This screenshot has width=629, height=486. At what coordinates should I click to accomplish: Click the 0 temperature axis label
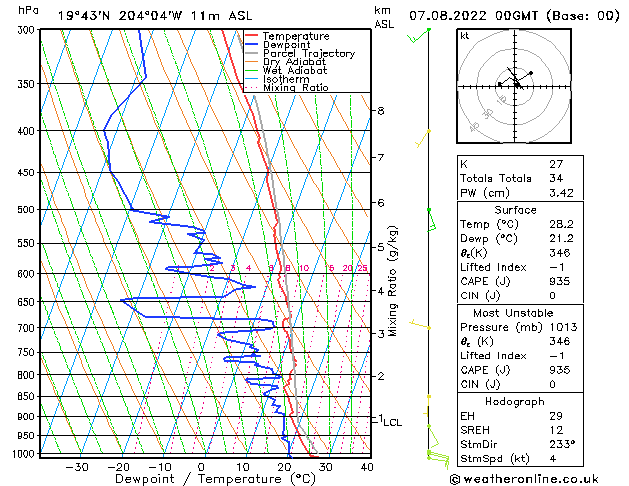(x=201, y=467)
